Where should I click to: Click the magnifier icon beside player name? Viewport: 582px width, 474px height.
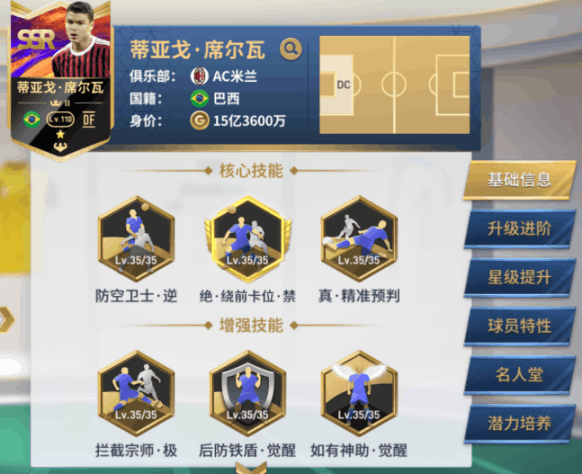point(291,49)
